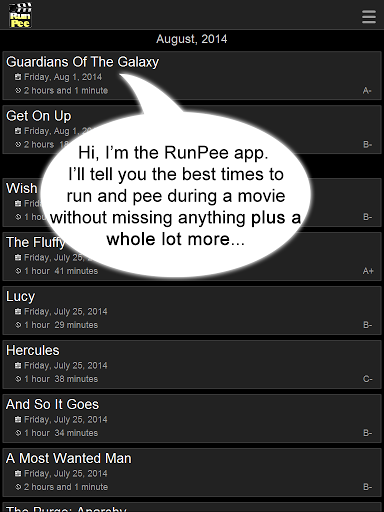This screenshot has height=512, width=384.
Task: Click the calendar icon beside Lucy's date
Action: [x=18, y=311]
